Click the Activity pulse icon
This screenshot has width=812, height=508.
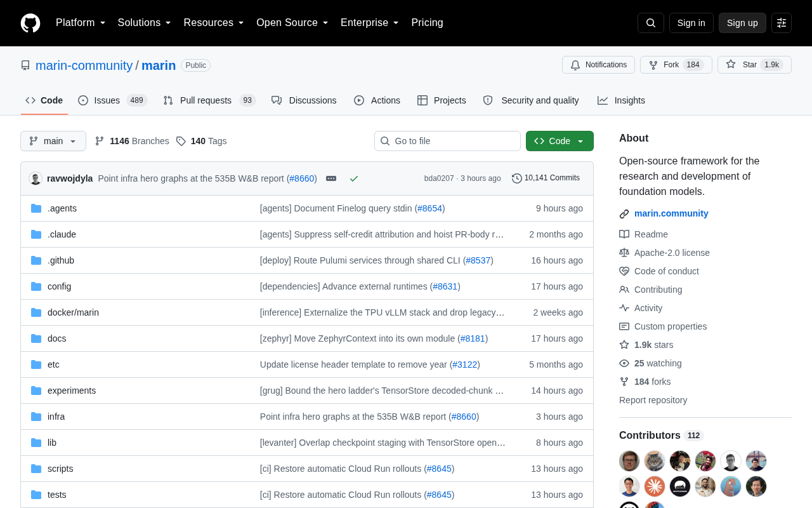click(x=624, y=308)
